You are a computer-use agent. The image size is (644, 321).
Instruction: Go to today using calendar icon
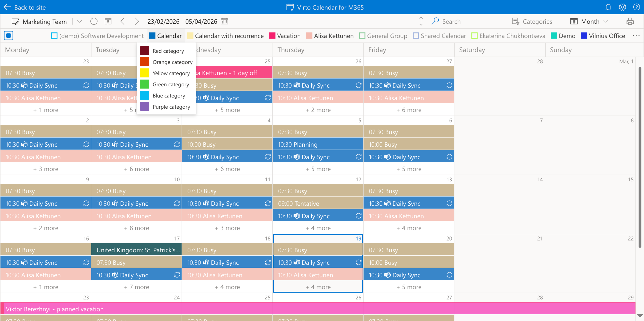(108, 21)
